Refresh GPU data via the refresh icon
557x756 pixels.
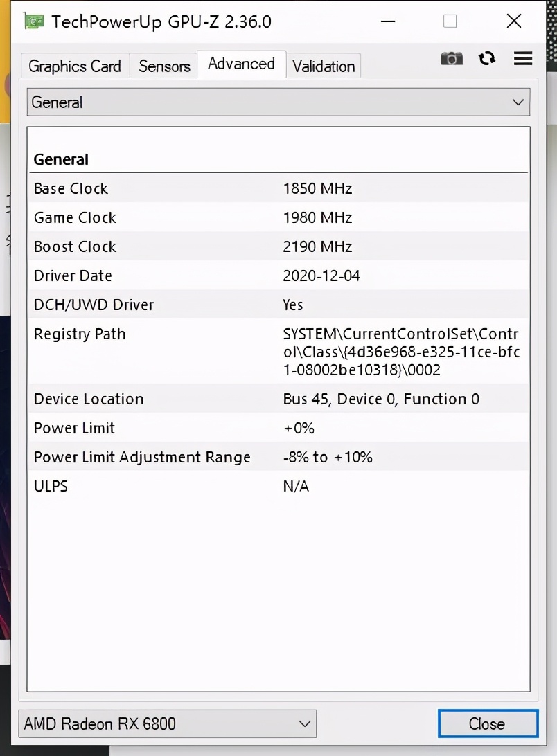point(486,59)
